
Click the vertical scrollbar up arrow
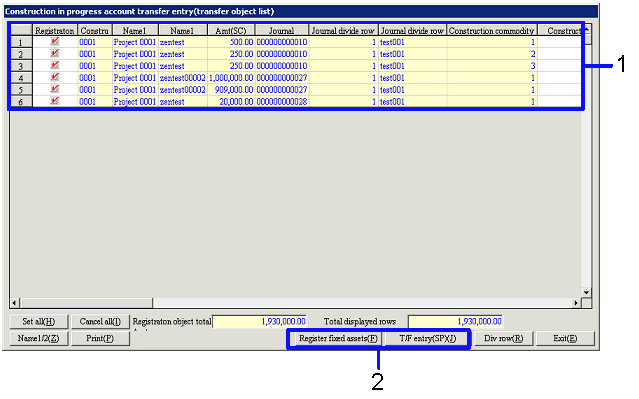pos(587,29)
